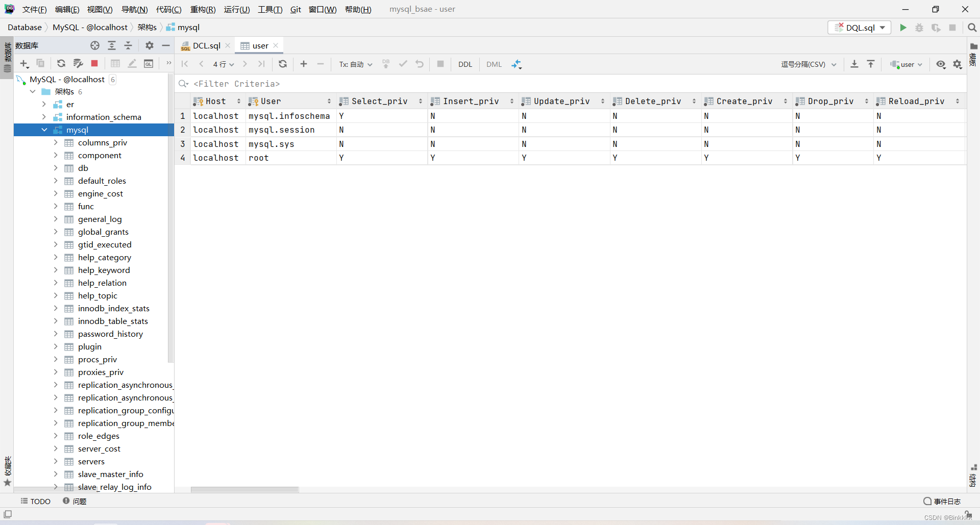The width and height of the screenshot is (980, 525).
Task: Expand the columns_priv table node
Action: coord(56,142)
